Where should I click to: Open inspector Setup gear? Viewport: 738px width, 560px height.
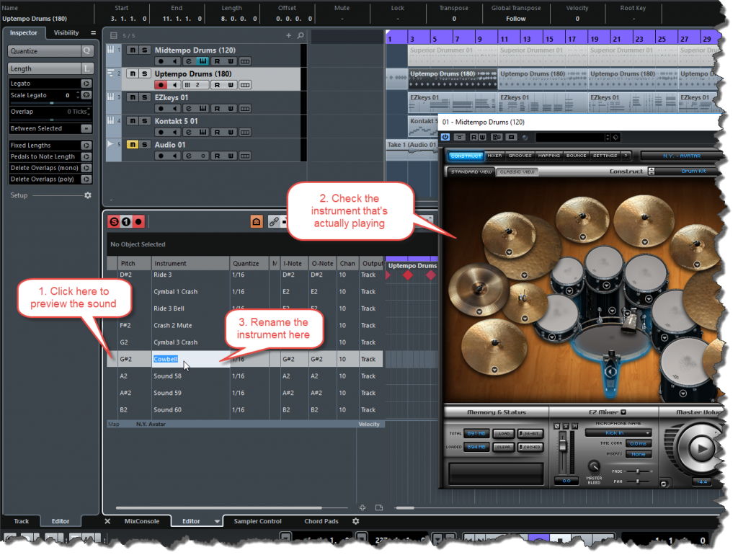click(x=87, y=195)
